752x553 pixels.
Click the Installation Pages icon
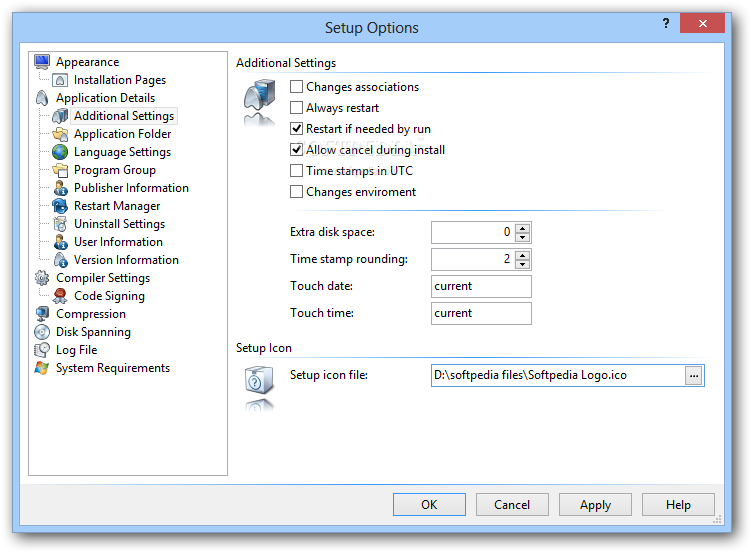point(60,80)
